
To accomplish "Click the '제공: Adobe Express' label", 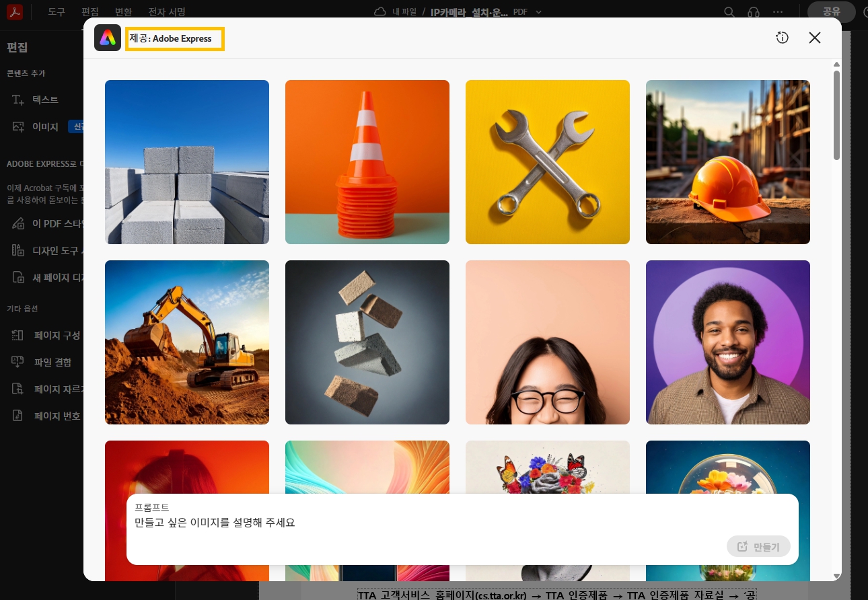I will click(170, 38).
